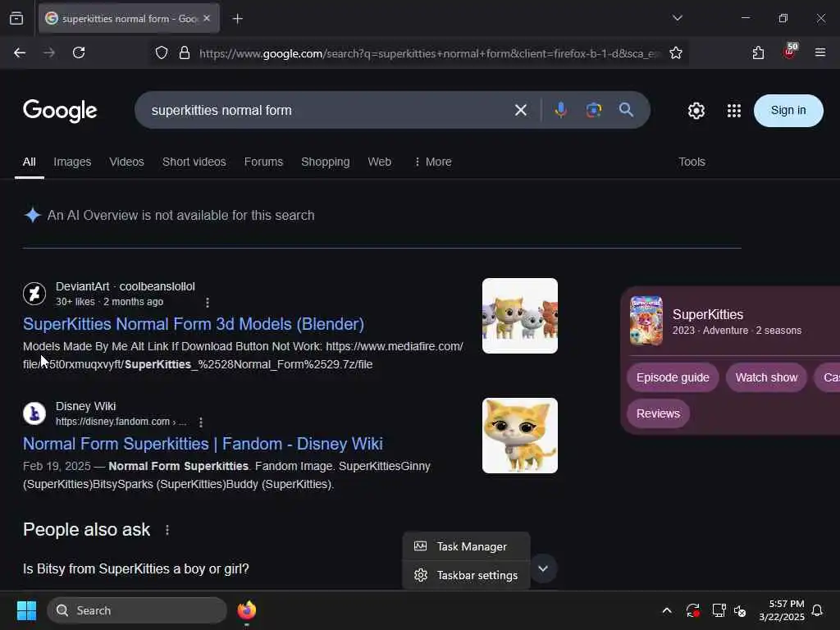The image size is (840, 630).
Task: Open the extensions puzzle icon
Action: tap(758, 52)
